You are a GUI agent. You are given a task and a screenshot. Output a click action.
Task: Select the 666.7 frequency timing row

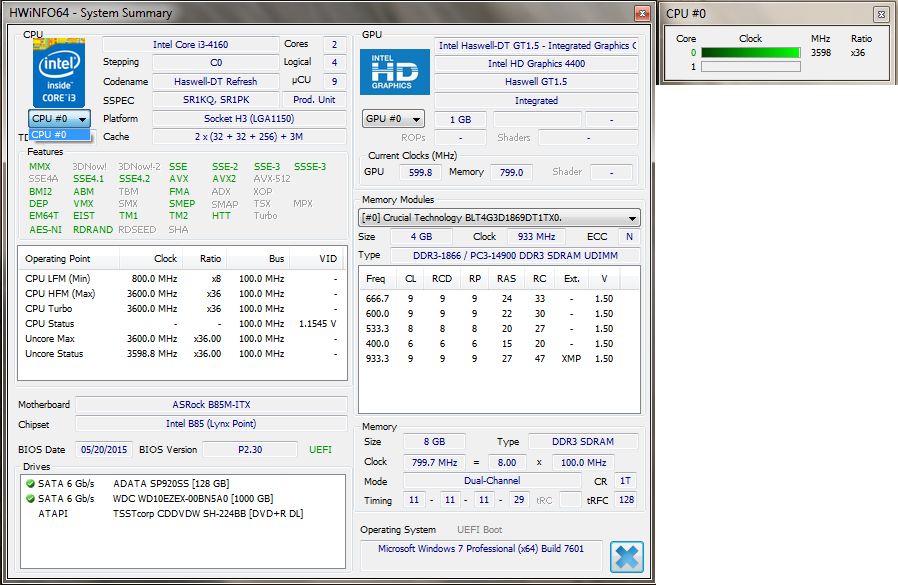[x=498, y=299]
